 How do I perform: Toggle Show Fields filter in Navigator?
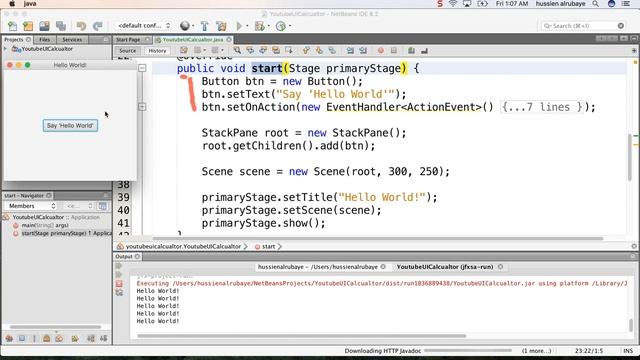22,338
